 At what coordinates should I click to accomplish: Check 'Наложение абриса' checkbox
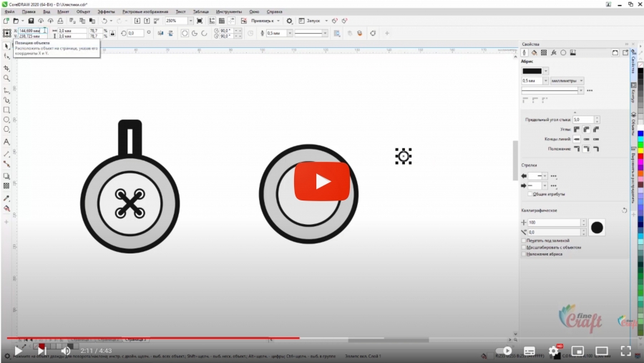point(524,254)
